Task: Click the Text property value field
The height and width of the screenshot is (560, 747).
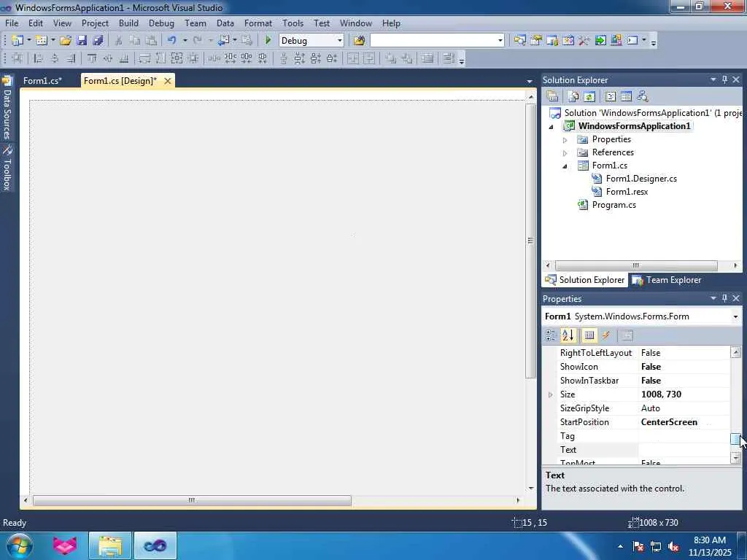Action: [x=684, y=450]
